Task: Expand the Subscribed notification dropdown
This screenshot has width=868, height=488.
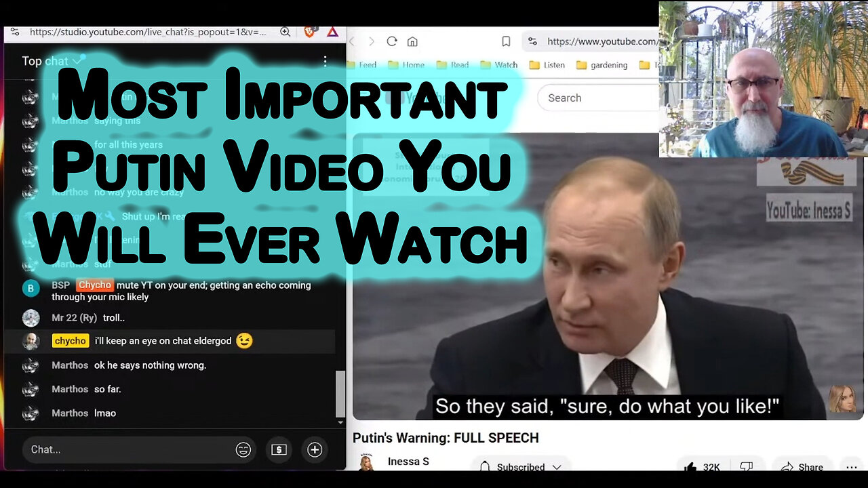Action: tap(556, 467)
